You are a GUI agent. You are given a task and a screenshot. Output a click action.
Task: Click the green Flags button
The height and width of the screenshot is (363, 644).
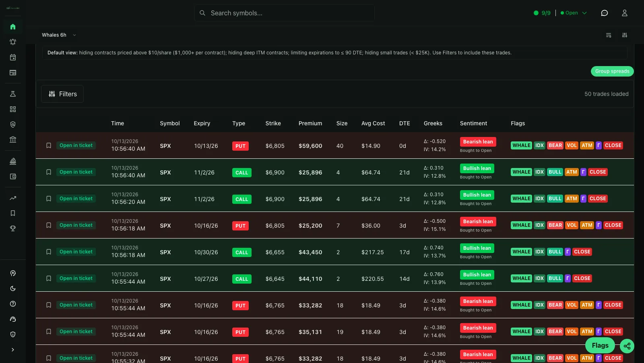[600, 346]
